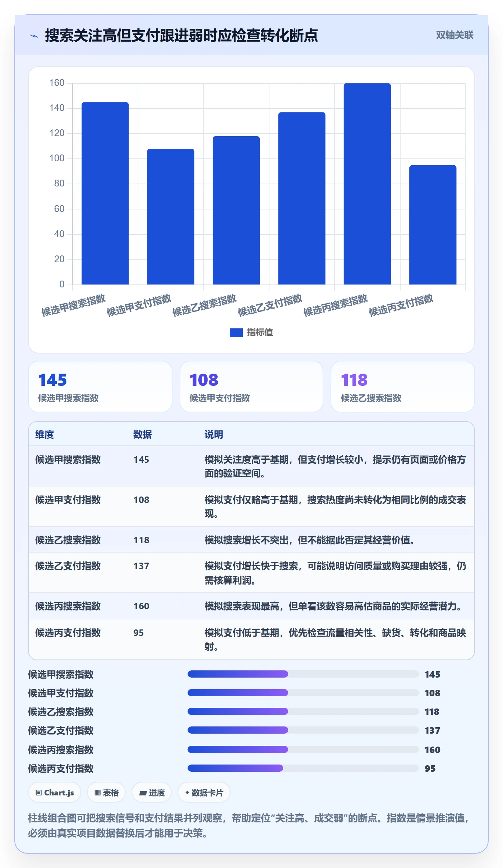Click the 候选丙搜索指数 progress bar
This screenshot has width=503, height=868.
click(303, 749)
